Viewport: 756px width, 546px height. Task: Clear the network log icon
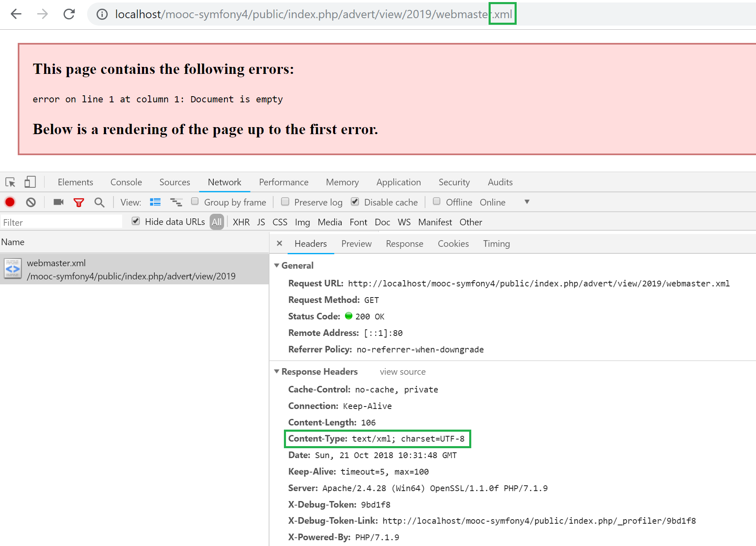click(x=31, y=202)
